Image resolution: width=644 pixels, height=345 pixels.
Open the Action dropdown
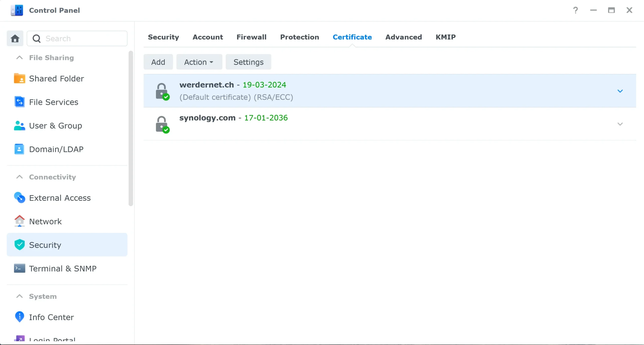(x=199, y=62)
